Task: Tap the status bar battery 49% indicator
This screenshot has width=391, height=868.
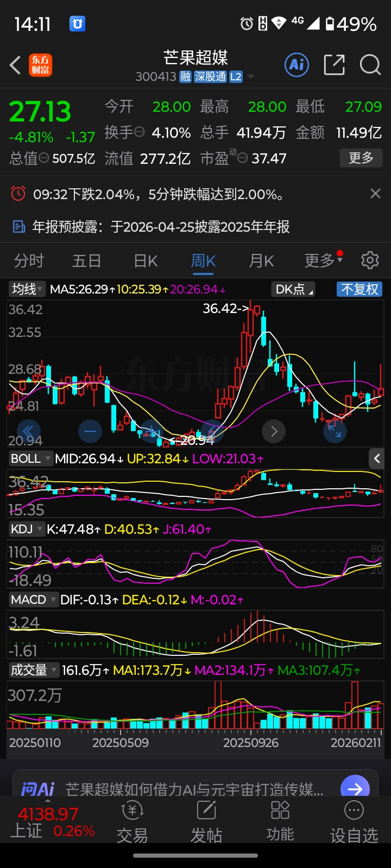Action: tap(351, 24)
